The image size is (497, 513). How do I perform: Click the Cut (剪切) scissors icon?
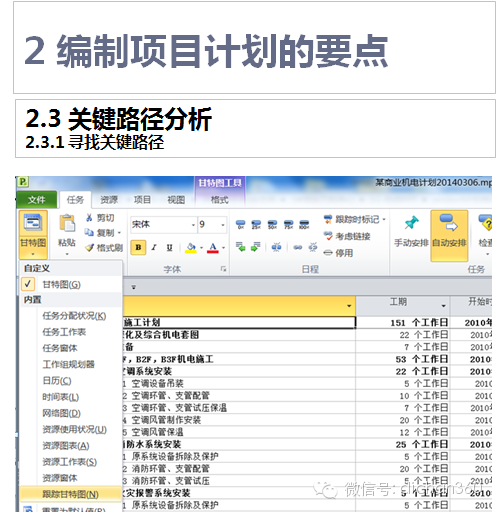(x=89, y=218)
